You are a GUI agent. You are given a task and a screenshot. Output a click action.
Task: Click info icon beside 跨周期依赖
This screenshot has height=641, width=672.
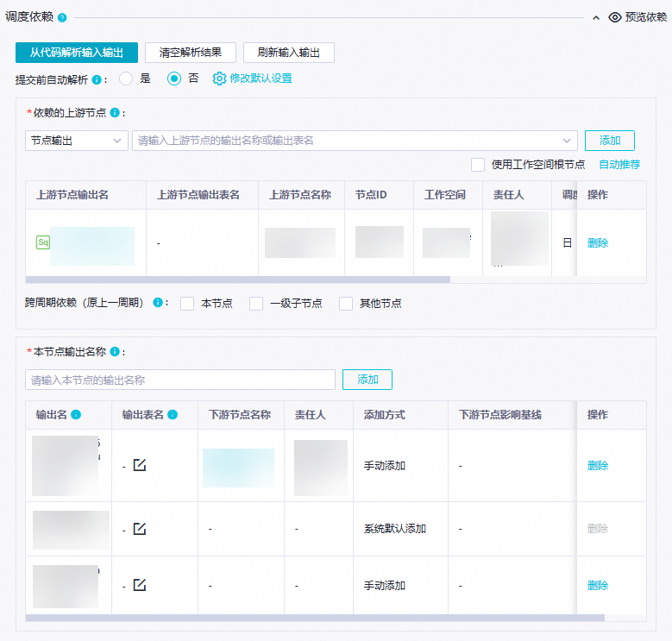(x=158, y=303)
